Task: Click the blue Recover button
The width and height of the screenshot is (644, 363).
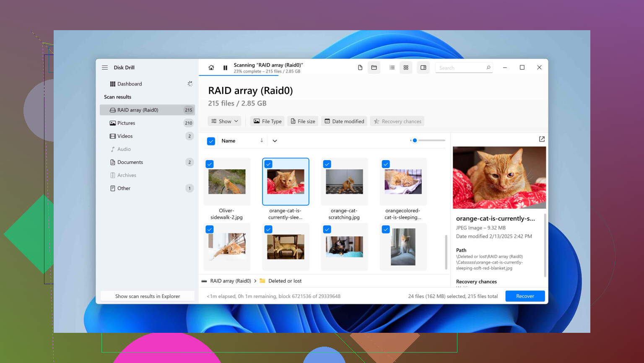Action: point(525,296)
